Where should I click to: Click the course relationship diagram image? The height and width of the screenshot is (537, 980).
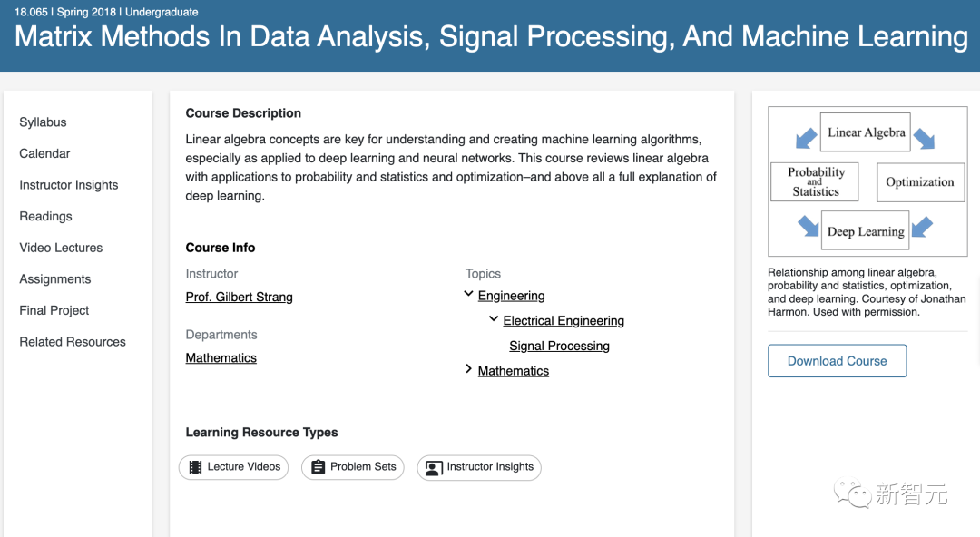[867, 181]
